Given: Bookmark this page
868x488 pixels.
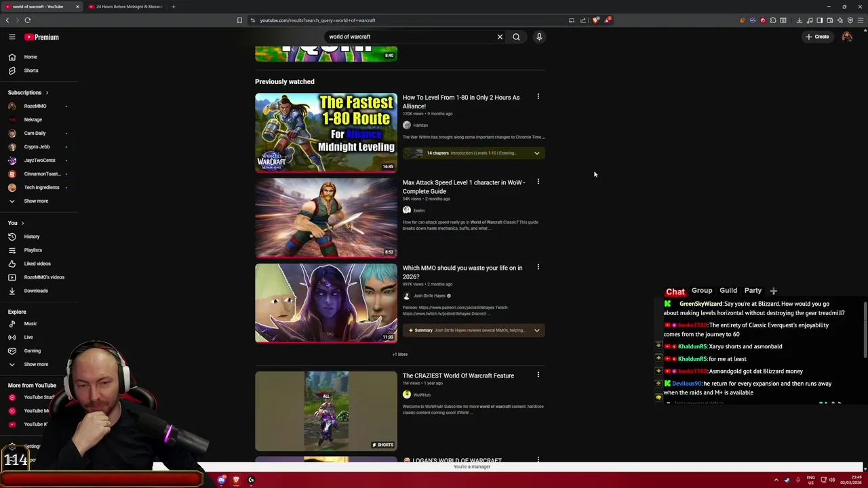Looking at the screenshot, I should (239, 20).
